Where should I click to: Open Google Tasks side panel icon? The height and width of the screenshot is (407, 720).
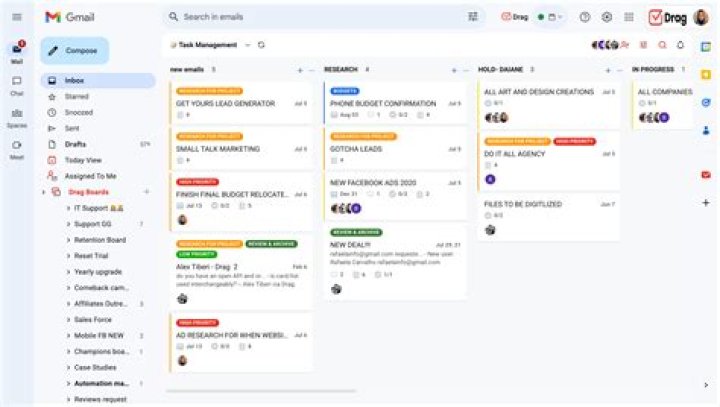[706, 102]
